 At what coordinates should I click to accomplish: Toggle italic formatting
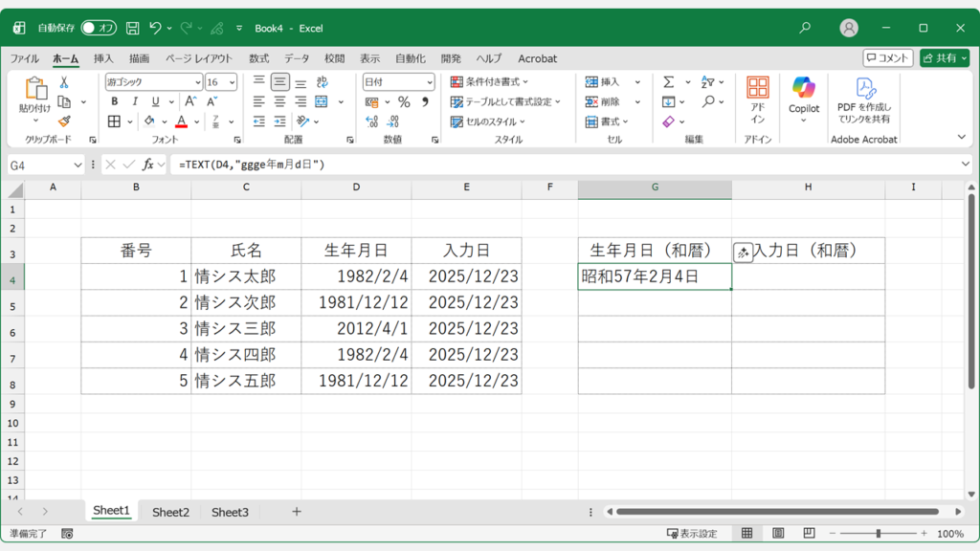[134, 101]
